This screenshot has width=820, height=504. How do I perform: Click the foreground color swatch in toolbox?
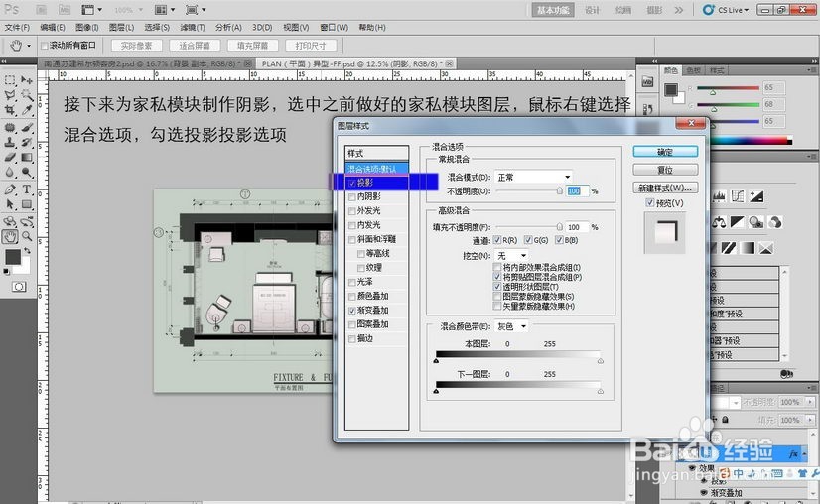13,257
